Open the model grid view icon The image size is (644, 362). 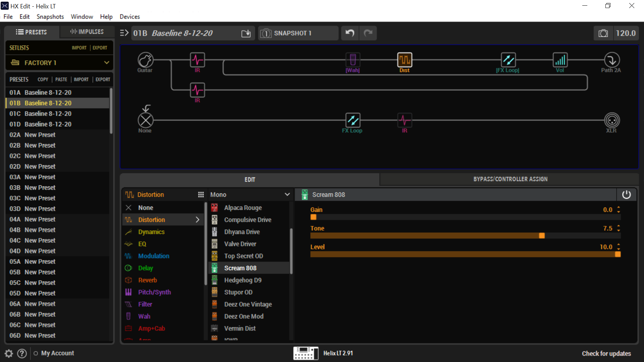(x=201, y=195)
